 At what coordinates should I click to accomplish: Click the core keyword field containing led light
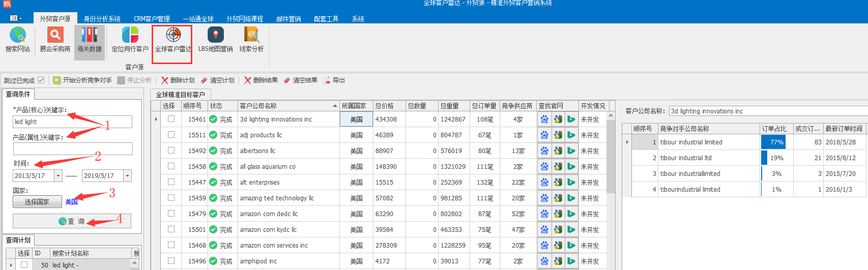click(72, 122)
